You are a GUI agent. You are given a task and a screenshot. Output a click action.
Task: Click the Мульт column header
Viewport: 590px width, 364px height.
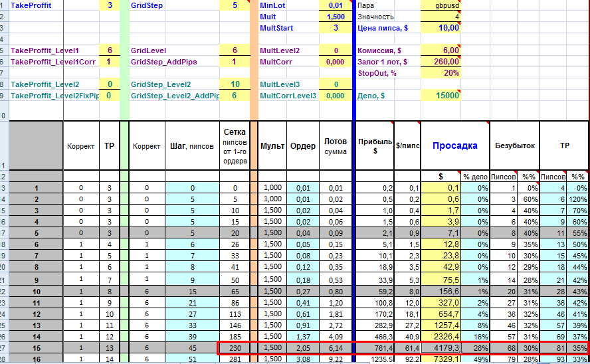click(x=272, y=146)
